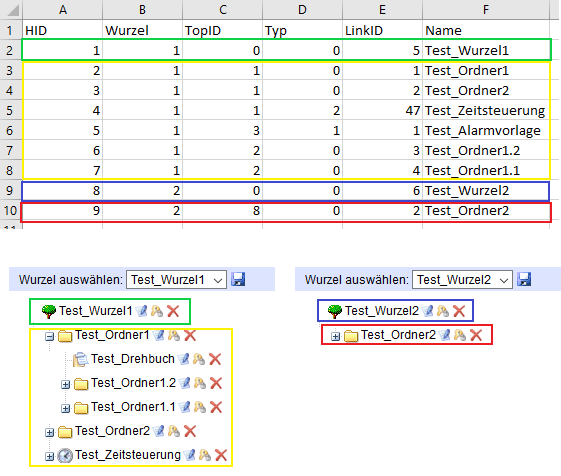
Task: Select column F header in spreadsheet
Action: 486,10
